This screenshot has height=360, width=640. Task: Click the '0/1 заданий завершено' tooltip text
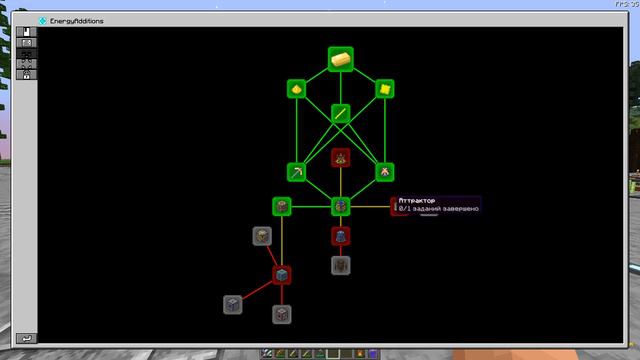(x=439, y=209)
